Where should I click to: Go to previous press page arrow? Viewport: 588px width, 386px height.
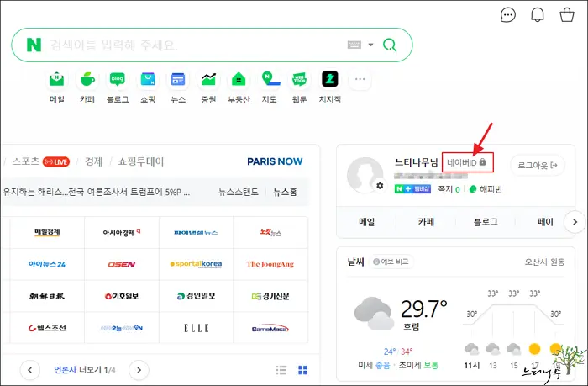(x=30, y=370)
